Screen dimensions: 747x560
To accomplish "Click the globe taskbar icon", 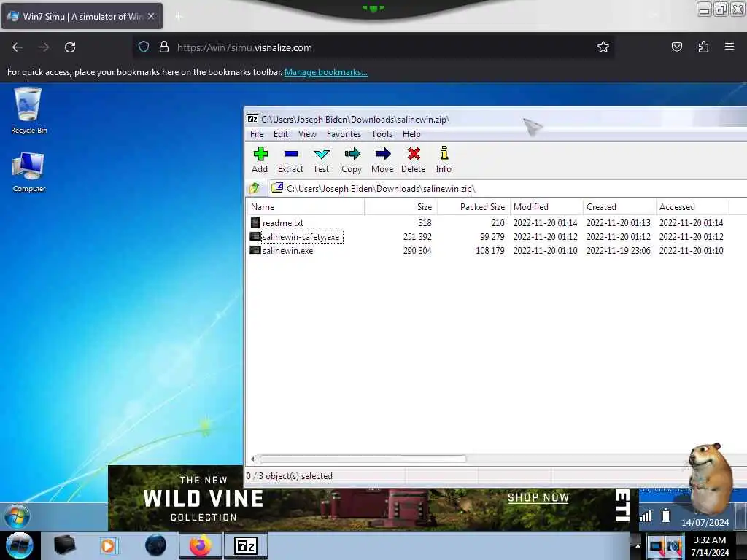I will [x=156, y=545].
